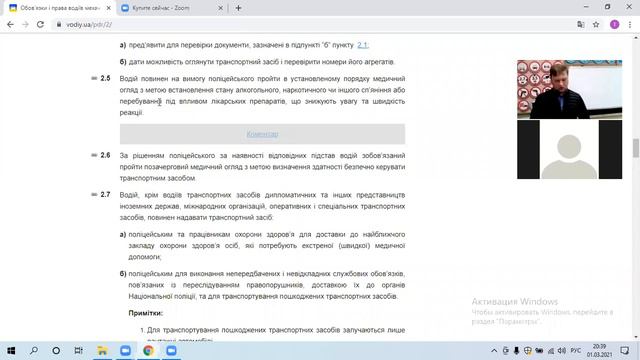Click the padlock icon in address bar
This screenshot has width=640, height=360.
(59, 24)
